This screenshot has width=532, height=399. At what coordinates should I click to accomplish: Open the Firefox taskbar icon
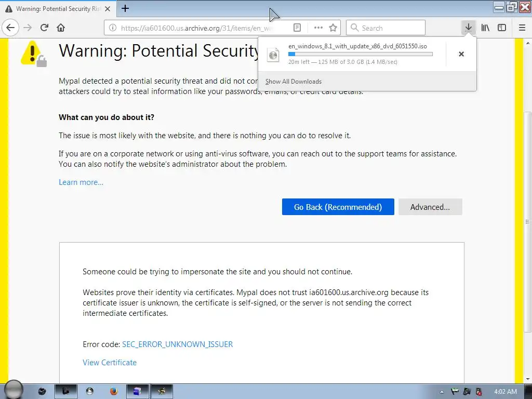point(114,392)
